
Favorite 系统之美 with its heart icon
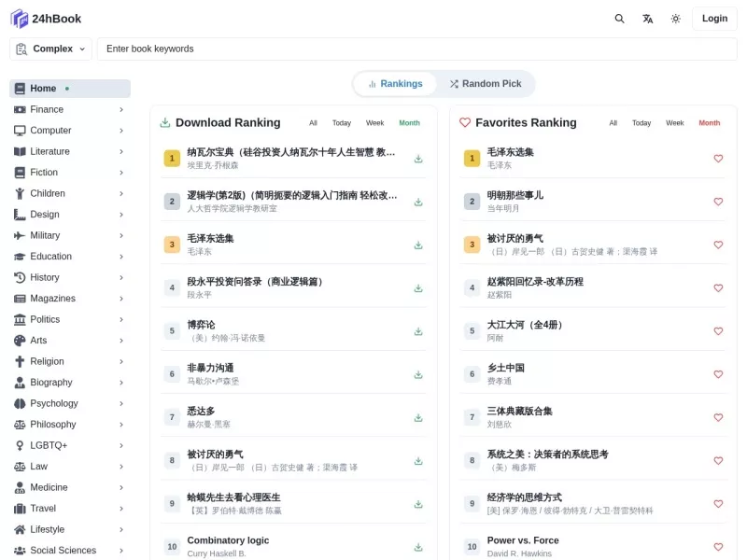[x=718, y=460]
